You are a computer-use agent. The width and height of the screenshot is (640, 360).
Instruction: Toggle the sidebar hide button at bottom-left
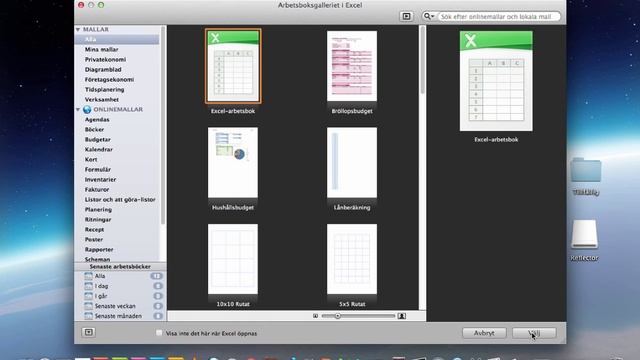(x=89, y=333)
